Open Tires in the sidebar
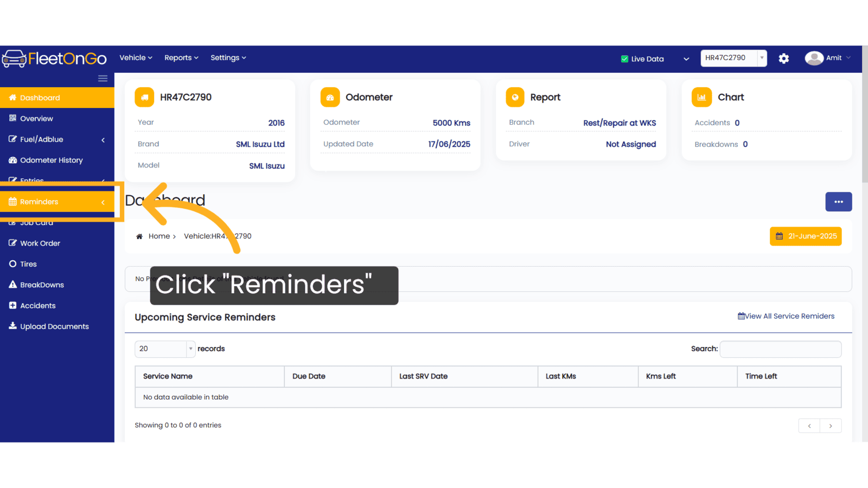The width and height of the screenshot is (868, 488). (57, 264)
